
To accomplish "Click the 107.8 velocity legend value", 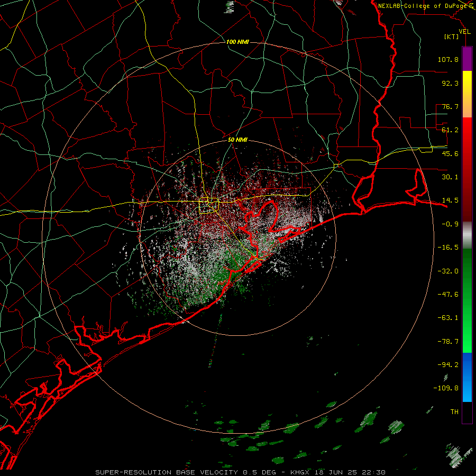I will [448, 59].
